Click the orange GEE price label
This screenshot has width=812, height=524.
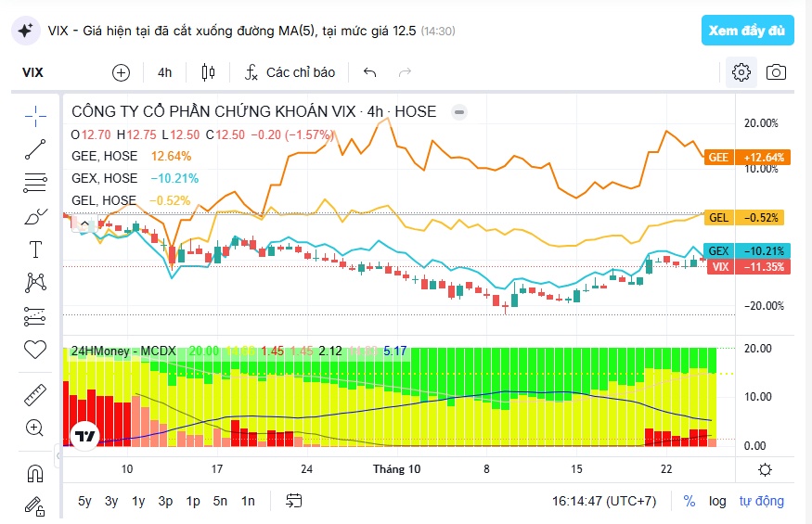[x=747, y=158]
